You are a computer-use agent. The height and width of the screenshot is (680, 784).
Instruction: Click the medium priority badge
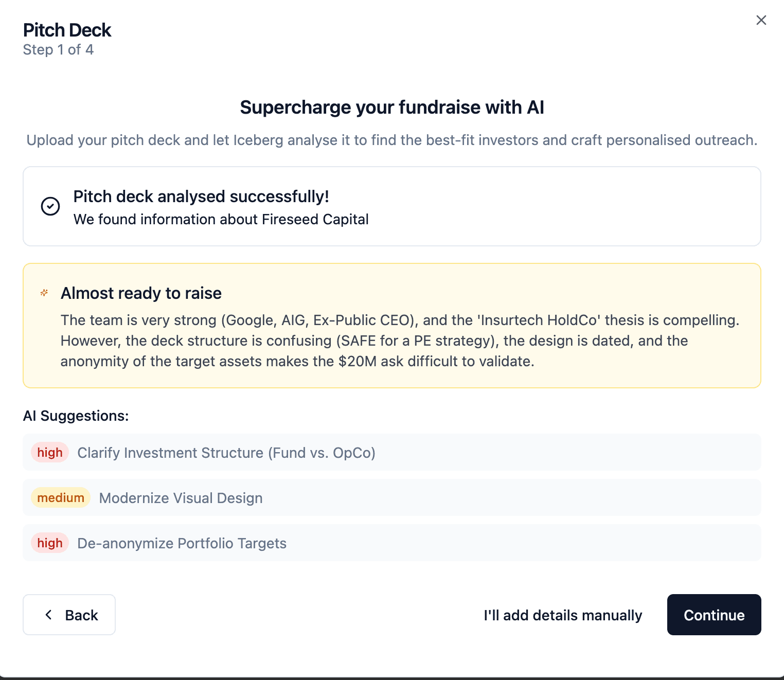(x=61, y=498)
